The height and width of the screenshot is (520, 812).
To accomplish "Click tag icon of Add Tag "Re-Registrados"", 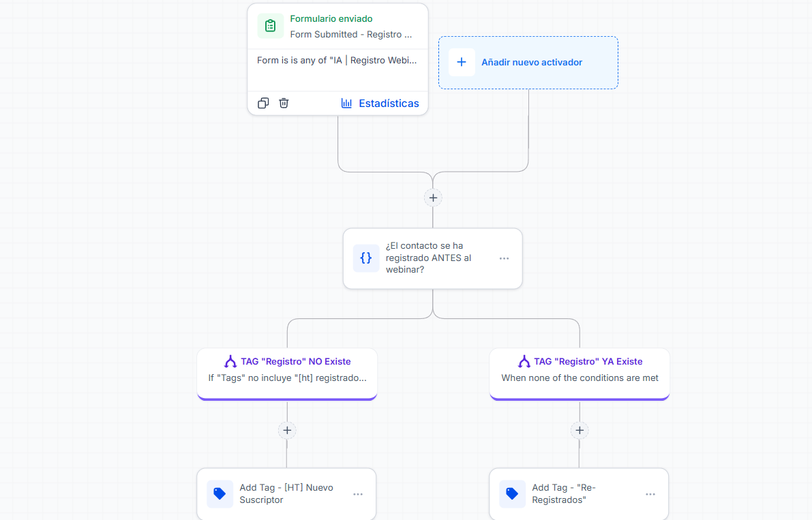I will pyautogui.click(x=512, y=493).
